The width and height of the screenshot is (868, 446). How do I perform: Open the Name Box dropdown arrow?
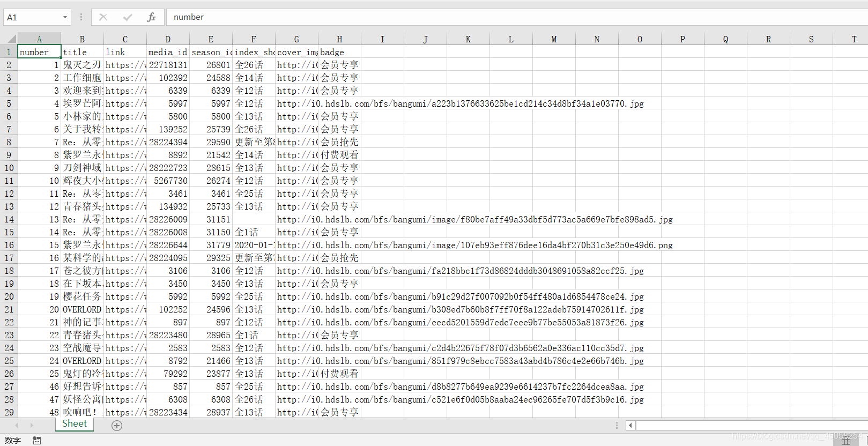[65, 17]
